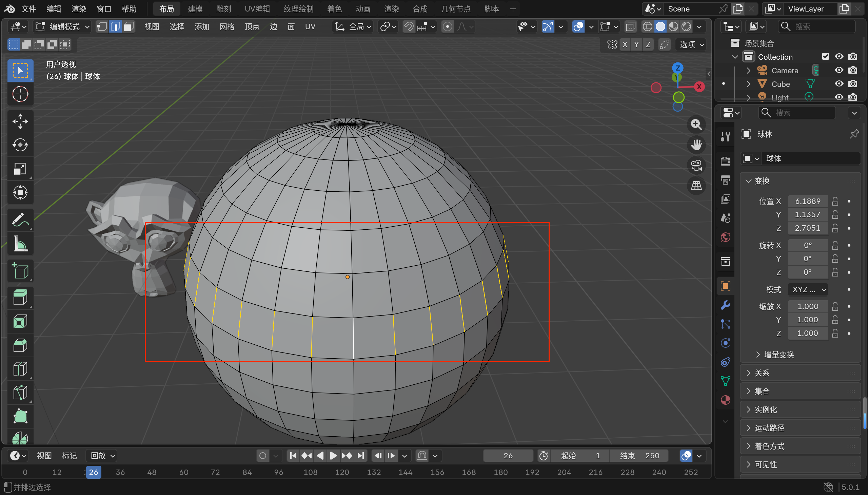The width and height of the screenshot is (868, 495).
Task: Open the 网格 menu
Action: click(226, 26)
